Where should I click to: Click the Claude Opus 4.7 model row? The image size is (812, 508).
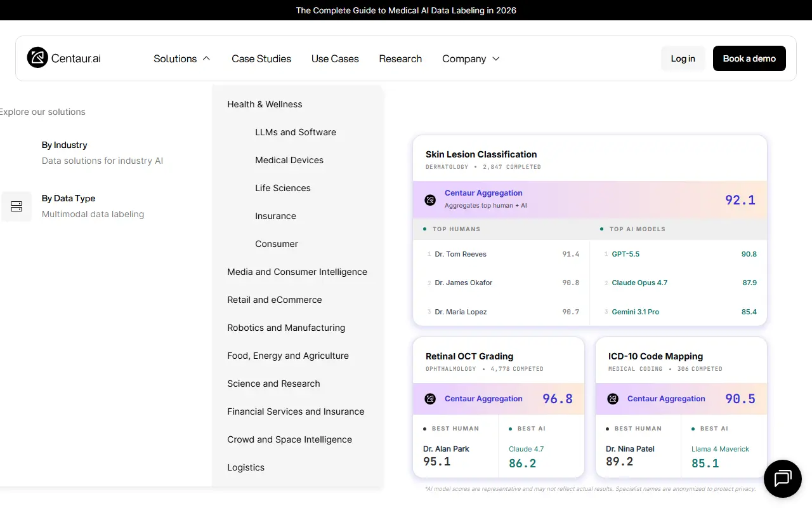(678, 283)
